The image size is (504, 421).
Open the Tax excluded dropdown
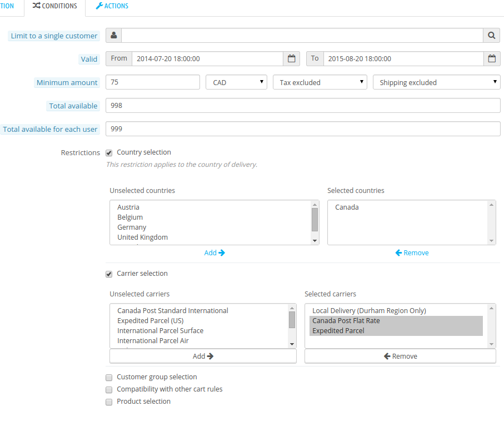tap(320, 82)
